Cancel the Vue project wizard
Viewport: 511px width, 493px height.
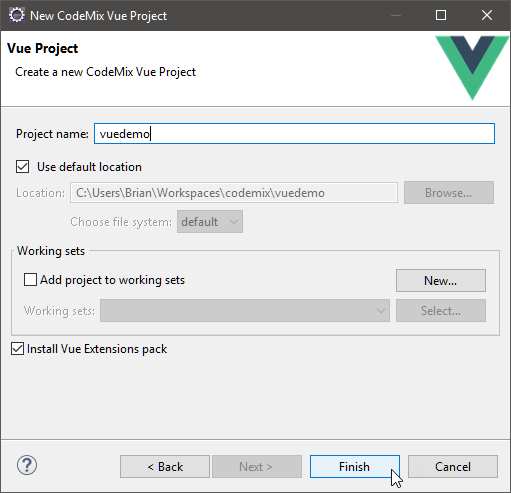coord(453,467)
